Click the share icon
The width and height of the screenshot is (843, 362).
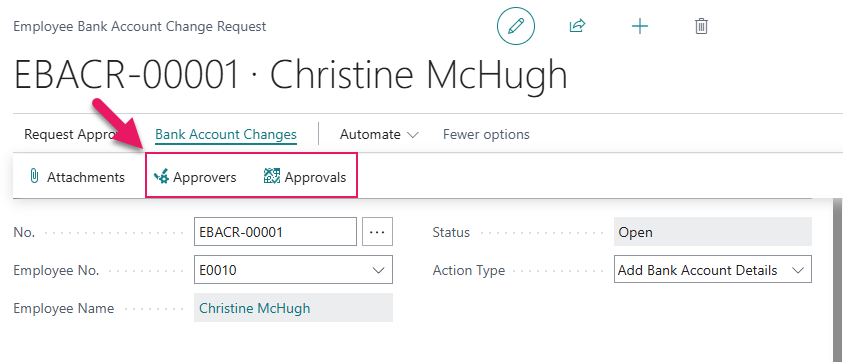[577, 26]
